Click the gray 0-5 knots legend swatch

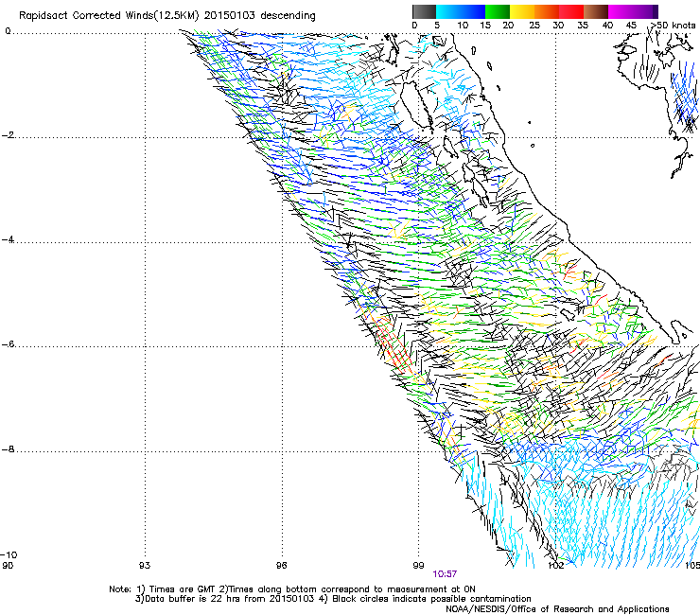[x=424, y=11]
